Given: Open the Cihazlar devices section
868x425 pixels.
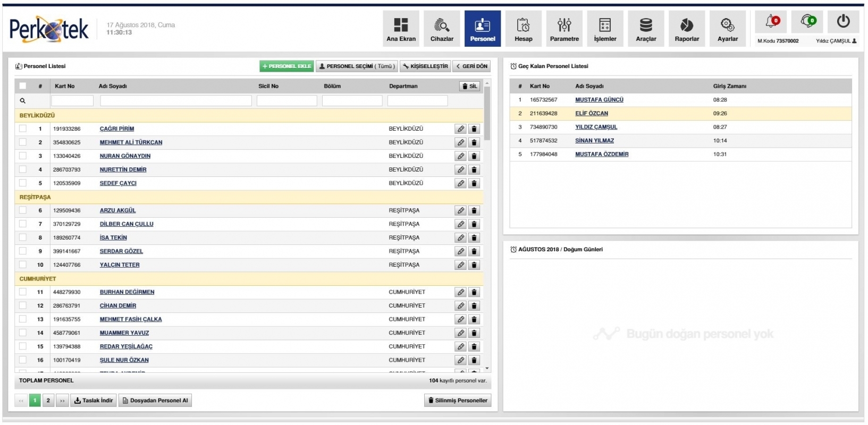Looking at the screenshot, I should tap(442, 29).
